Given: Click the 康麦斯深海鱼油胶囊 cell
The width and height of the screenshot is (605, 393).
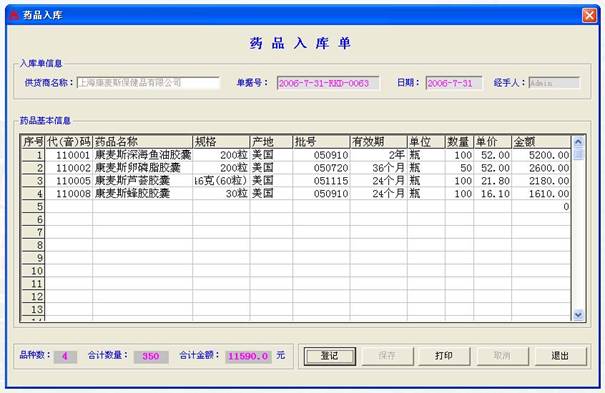Looking at the screenshot, I should click(x=142, y=155).
